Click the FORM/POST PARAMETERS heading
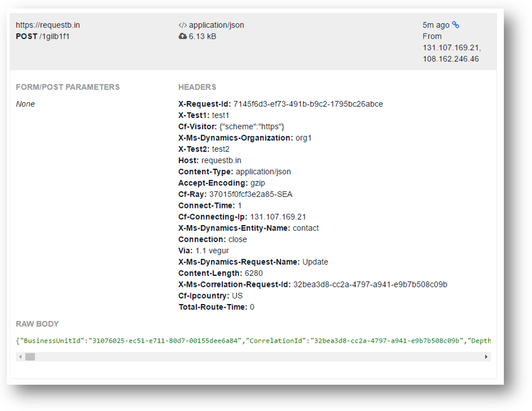 coord(67,87)
